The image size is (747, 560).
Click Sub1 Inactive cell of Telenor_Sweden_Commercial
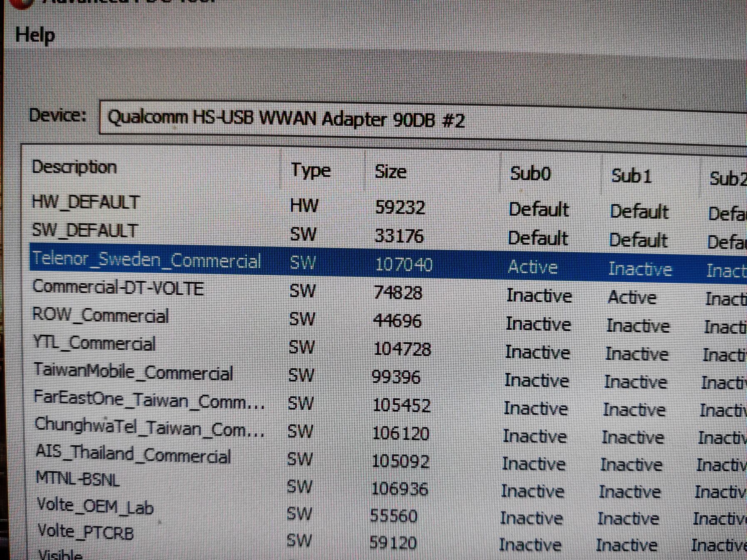click(640, 269)
